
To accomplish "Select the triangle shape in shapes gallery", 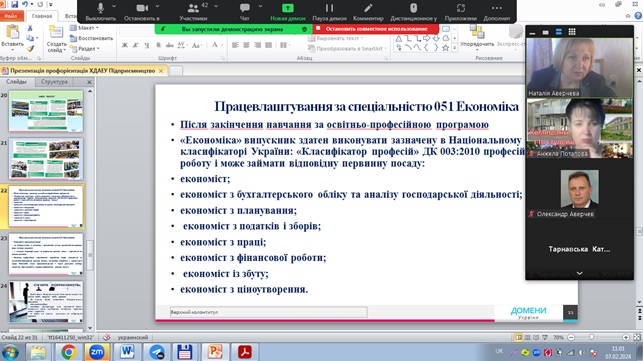I will click(x=399, y=39).
